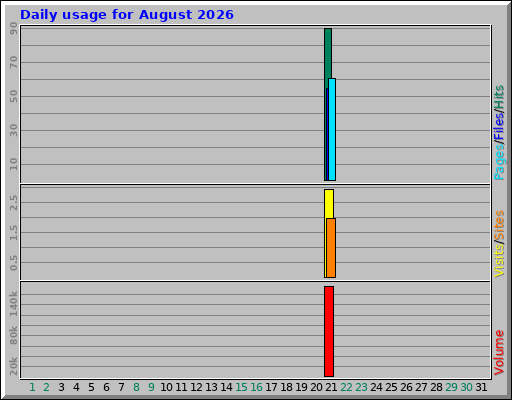Click day label 21 on x-axis
The width and height of the screenshot is (512, 400).
(331, 387)
